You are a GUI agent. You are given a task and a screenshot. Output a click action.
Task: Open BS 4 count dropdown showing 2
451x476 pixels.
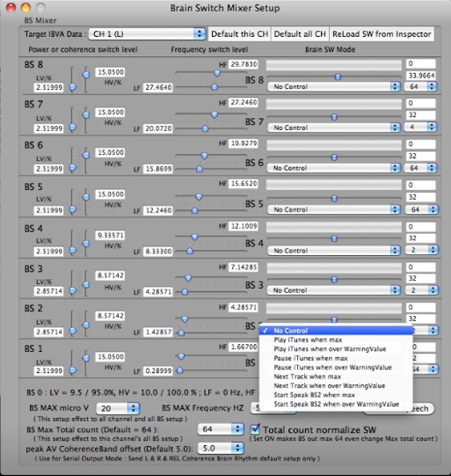click(x=422, y=250)
